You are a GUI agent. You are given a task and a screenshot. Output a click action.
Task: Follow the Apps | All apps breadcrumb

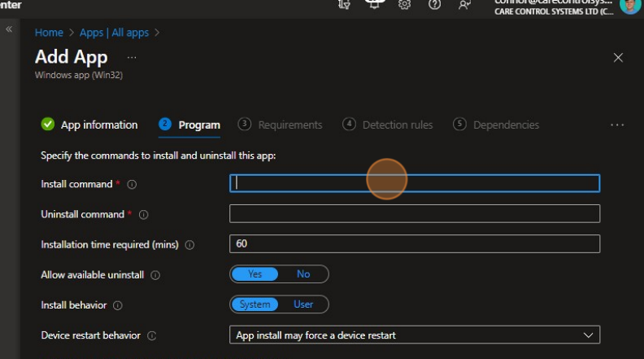(114, 33)
